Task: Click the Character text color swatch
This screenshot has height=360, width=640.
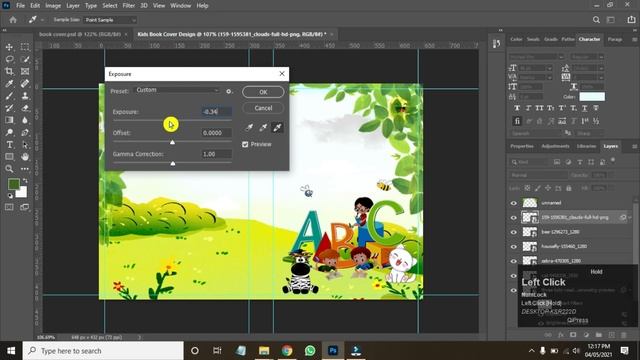Action: point(592,97)
